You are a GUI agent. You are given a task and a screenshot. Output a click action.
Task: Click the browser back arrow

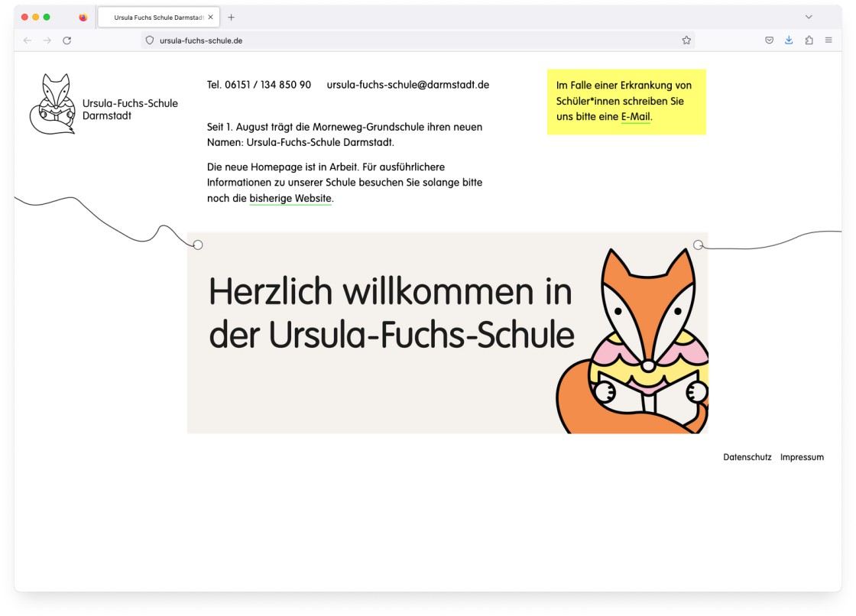pyautogui.click(x=28, y=41)
